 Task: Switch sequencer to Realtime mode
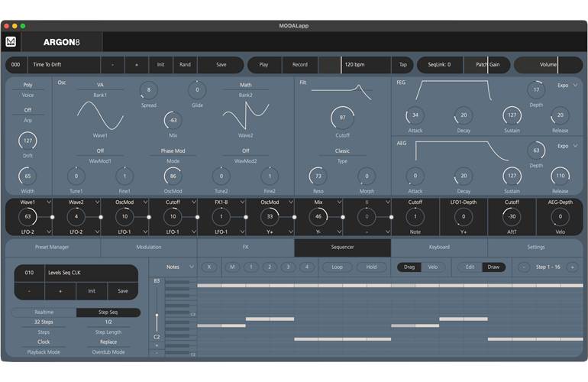44,312
